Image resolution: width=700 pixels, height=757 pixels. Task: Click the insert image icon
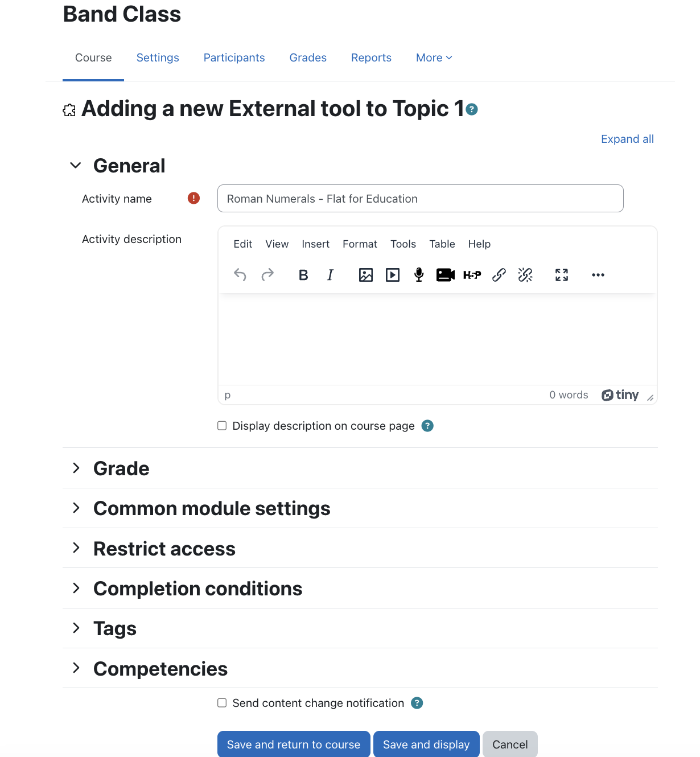click(x=366, y=275)
